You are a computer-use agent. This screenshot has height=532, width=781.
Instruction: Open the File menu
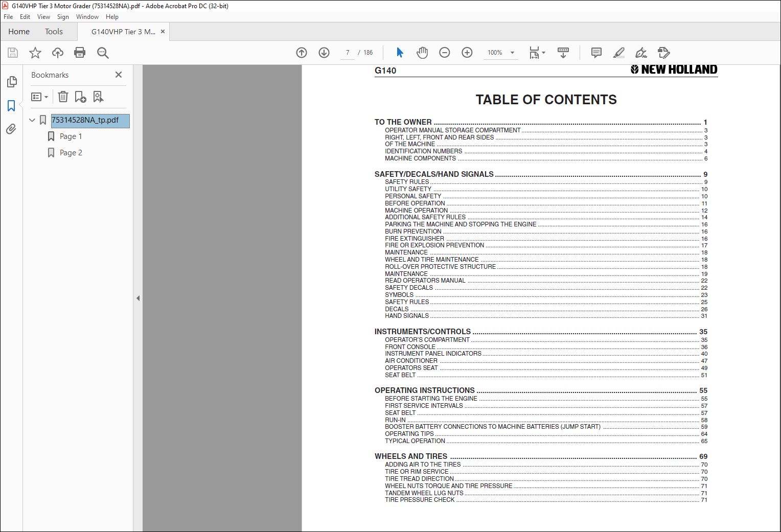click(8, 17)
